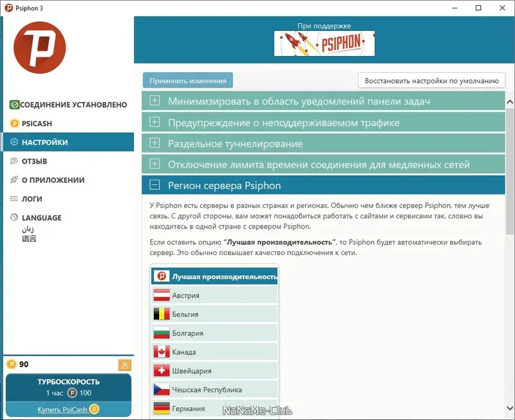The height and width of the screenshot is (420, 515).
Task: Select Германия server region
Action: [214, 408]
